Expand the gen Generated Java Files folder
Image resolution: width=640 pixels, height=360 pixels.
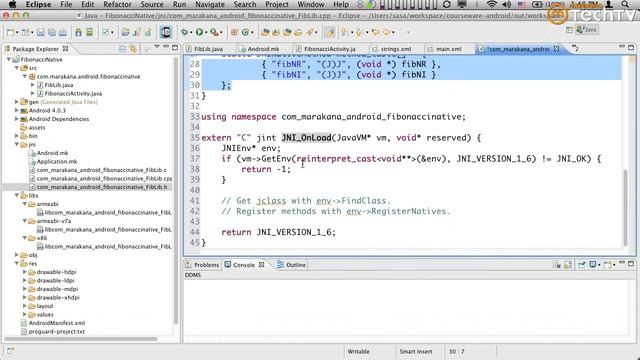(17, 102)
